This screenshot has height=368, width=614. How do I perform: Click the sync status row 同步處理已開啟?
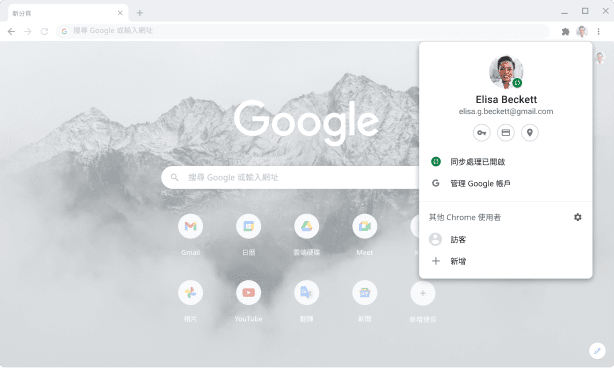coord(506,162)
